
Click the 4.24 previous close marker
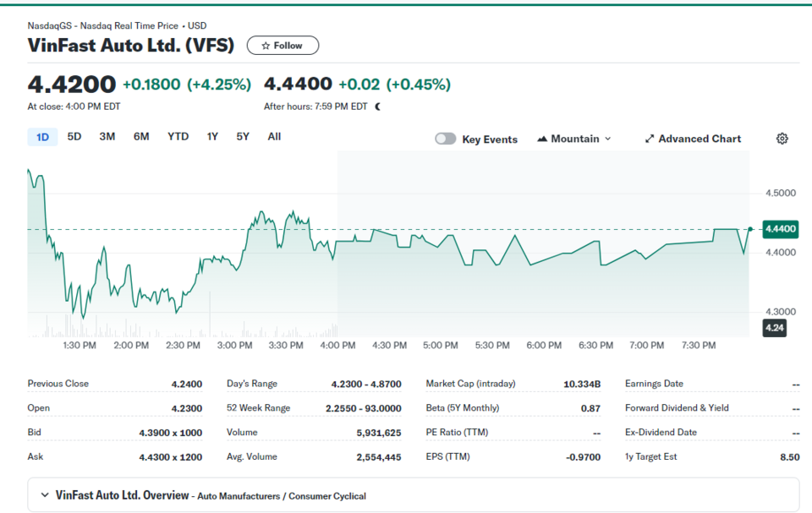pyautogui.click(x=774, y=328)
